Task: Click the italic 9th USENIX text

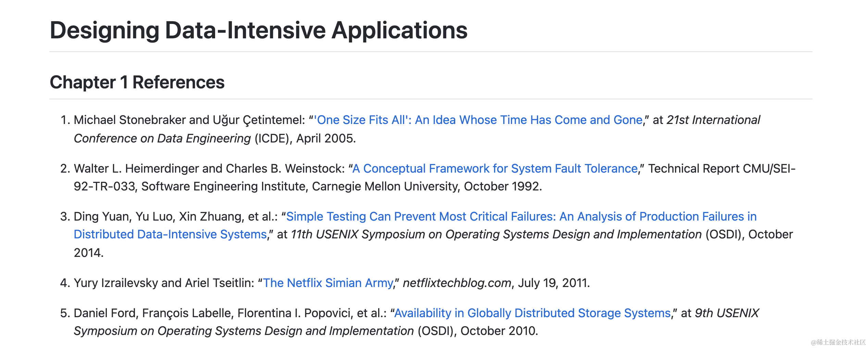Action: coord(727,313)
